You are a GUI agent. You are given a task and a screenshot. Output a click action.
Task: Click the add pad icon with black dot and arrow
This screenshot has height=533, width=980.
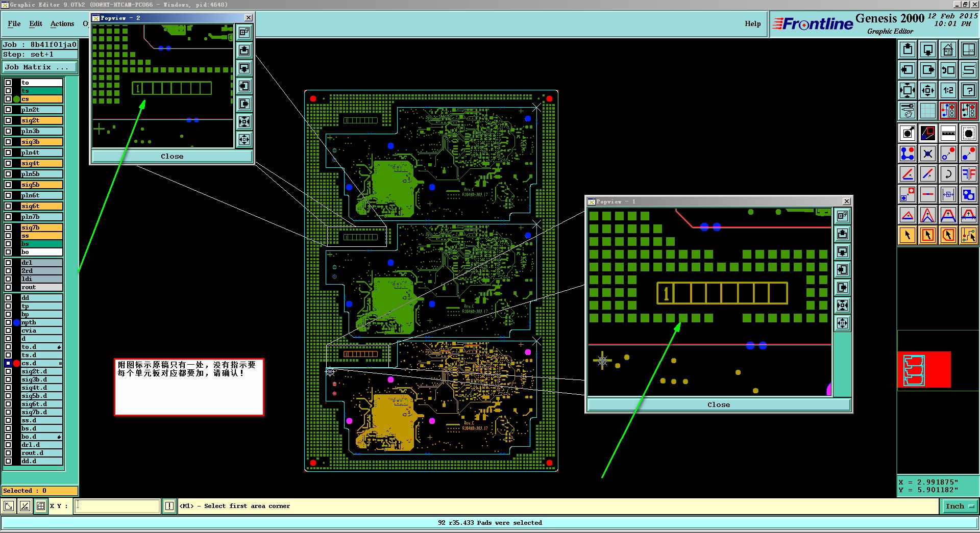pyautogui.click(x=908, y=133)
